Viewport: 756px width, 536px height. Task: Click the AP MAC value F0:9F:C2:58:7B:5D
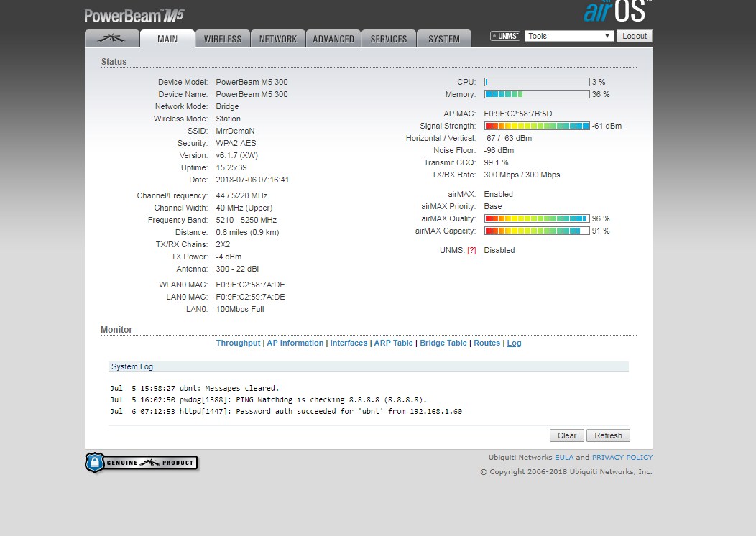point(518,114)
